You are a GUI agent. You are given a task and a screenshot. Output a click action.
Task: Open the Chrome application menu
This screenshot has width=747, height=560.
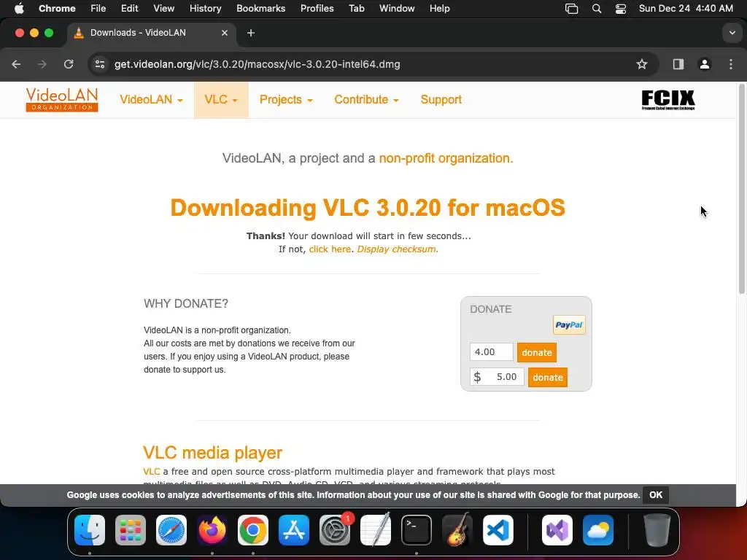[57, 9]
